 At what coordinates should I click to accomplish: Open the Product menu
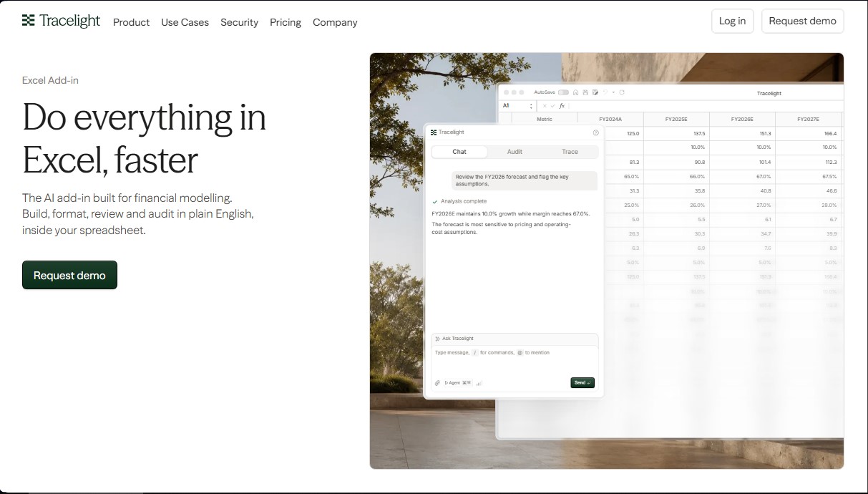pos(131,22)
